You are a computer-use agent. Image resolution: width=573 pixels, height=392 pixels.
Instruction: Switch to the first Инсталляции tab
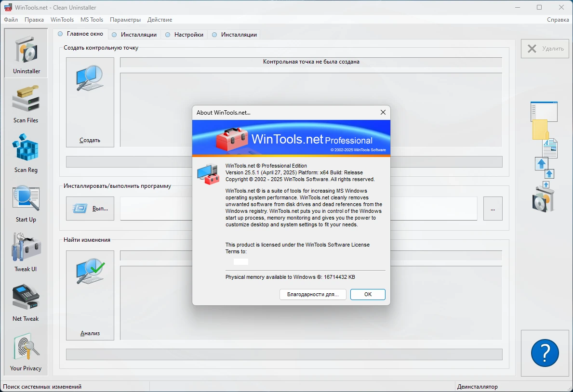134,35
